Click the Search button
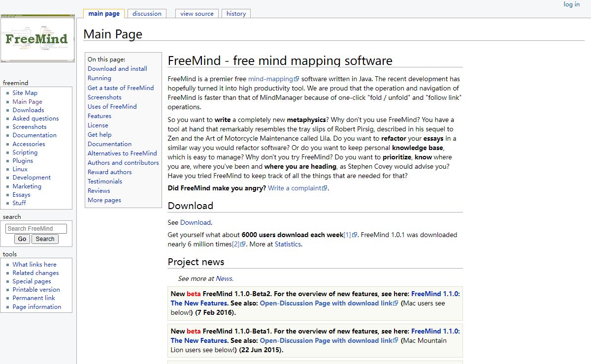 point(45,239)
